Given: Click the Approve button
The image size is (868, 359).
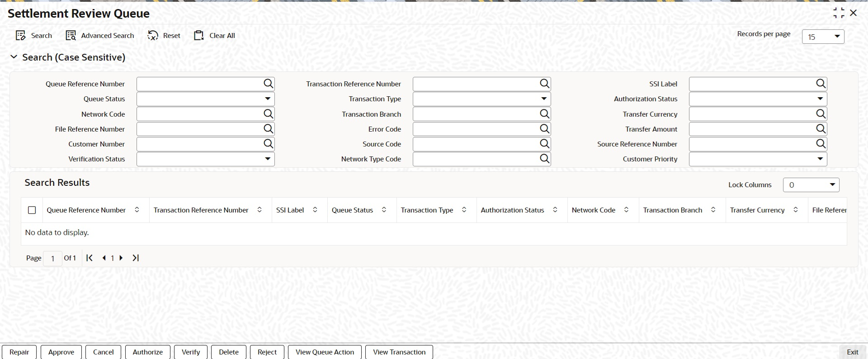Looking at the screenshot, I should [61, 352].
